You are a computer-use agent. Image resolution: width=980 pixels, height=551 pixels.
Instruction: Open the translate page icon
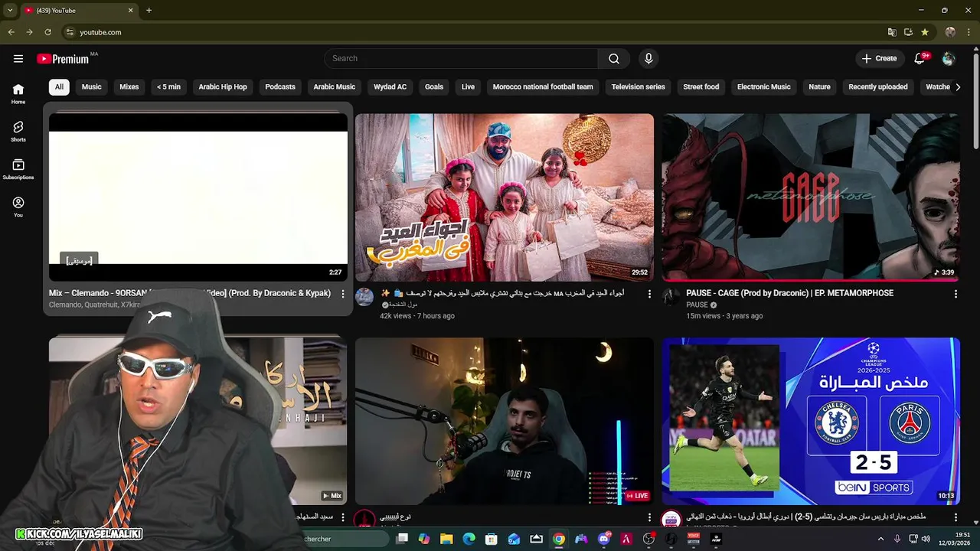[x=892, y=32]
